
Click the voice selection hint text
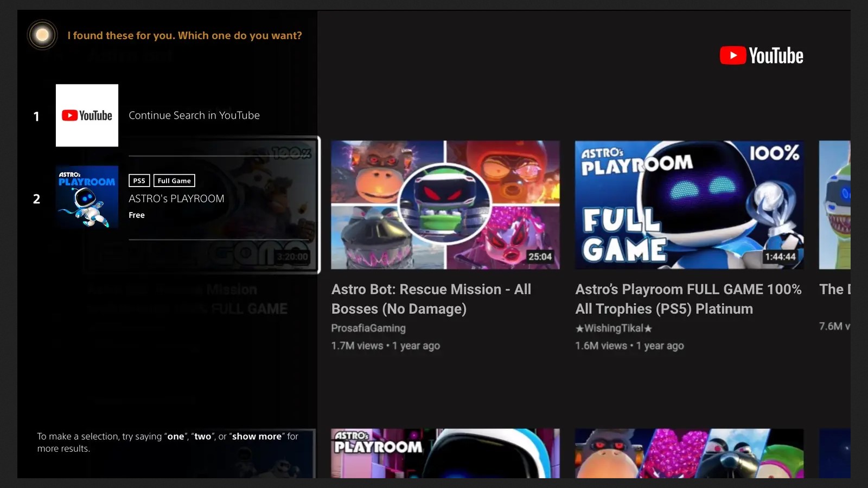point(168,442)
